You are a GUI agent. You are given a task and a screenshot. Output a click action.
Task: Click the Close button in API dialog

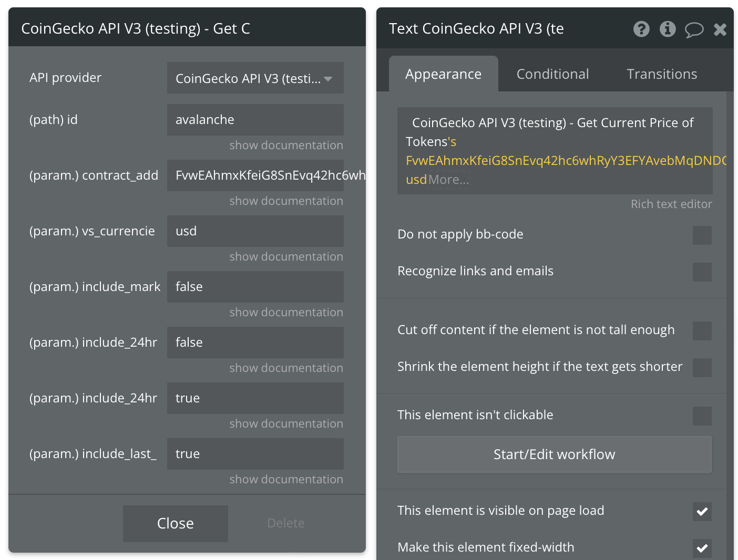176,524
